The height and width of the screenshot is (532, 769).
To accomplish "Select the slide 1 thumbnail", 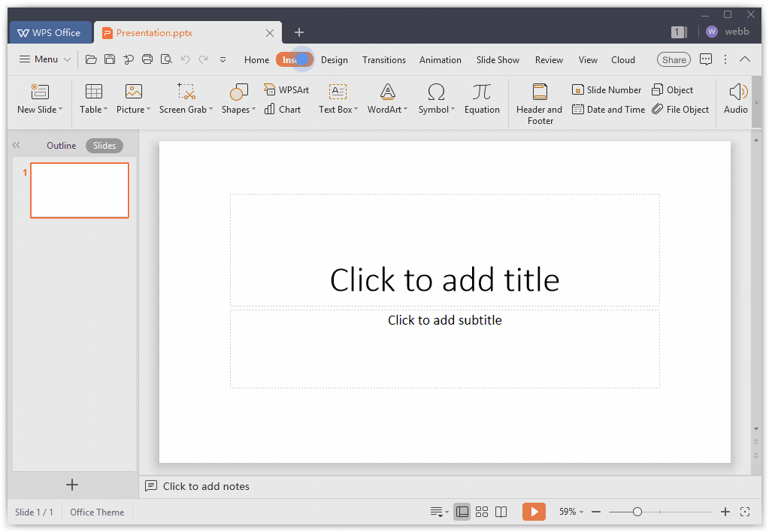I will click(80, 190).
